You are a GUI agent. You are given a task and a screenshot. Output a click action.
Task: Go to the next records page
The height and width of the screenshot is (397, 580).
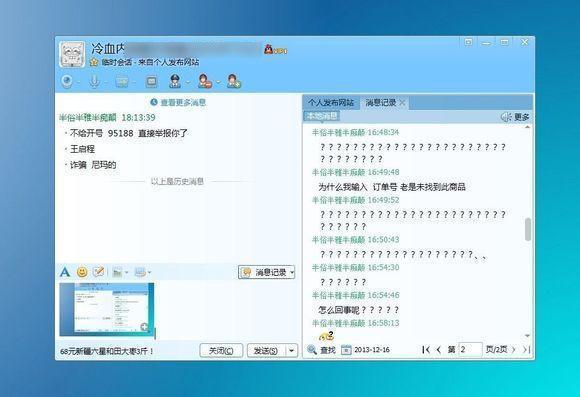point(513,349)
